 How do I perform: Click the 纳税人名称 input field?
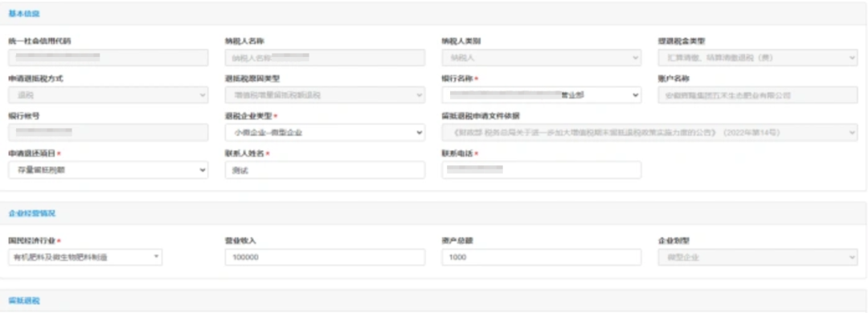pos(325,58)
